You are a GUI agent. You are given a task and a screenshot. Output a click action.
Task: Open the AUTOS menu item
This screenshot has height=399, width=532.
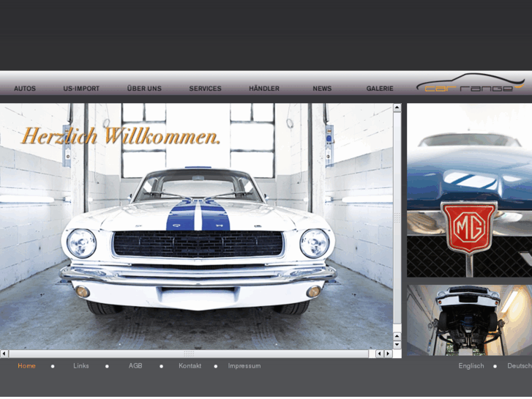coord(25,89)
